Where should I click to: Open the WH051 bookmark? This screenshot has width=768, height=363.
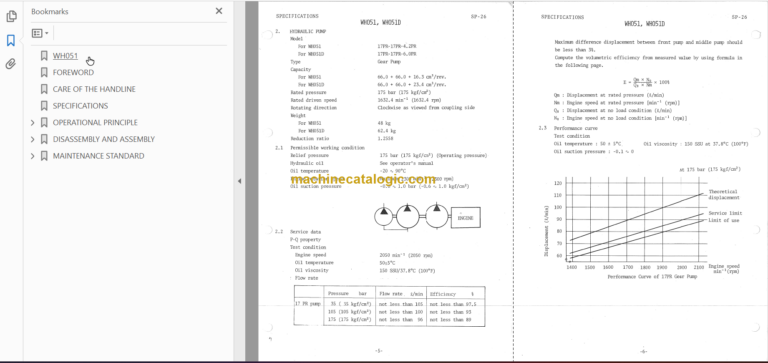(65, 56)
